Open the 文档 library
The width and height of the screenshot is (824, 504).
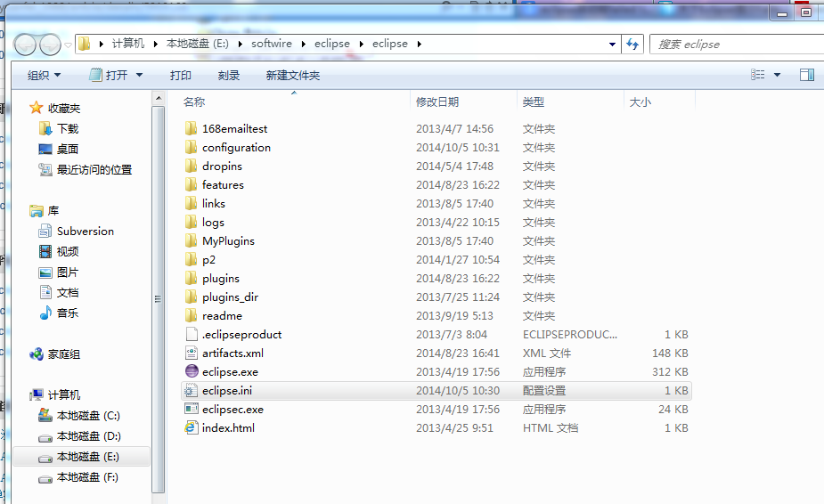coord(68,293)
